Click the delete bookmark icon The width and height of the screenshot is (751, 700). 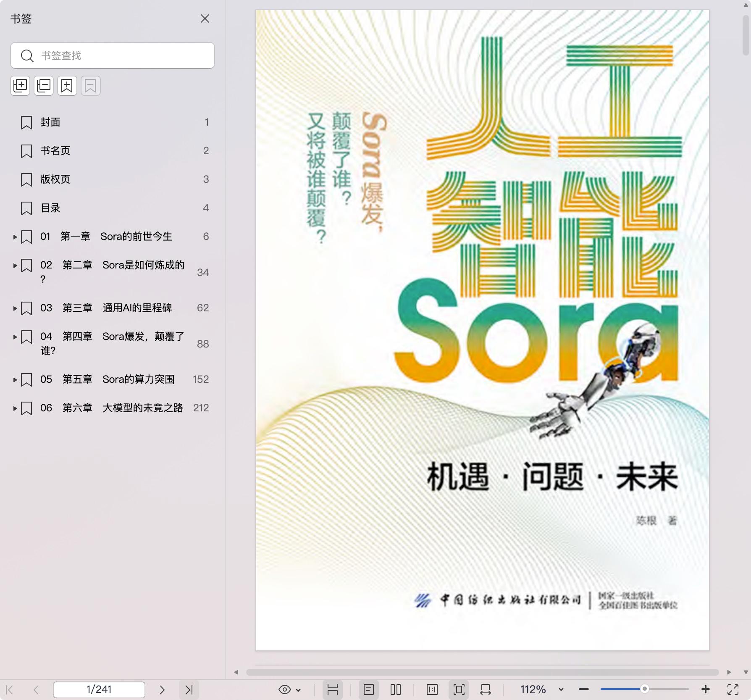click(x=91, y=86)
